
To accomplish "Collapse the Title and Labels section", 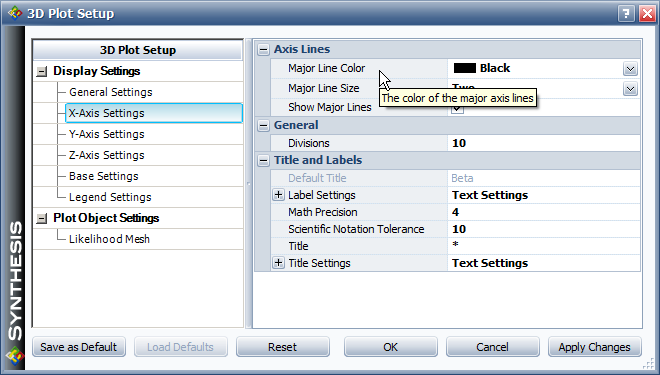I will [263, 160].
